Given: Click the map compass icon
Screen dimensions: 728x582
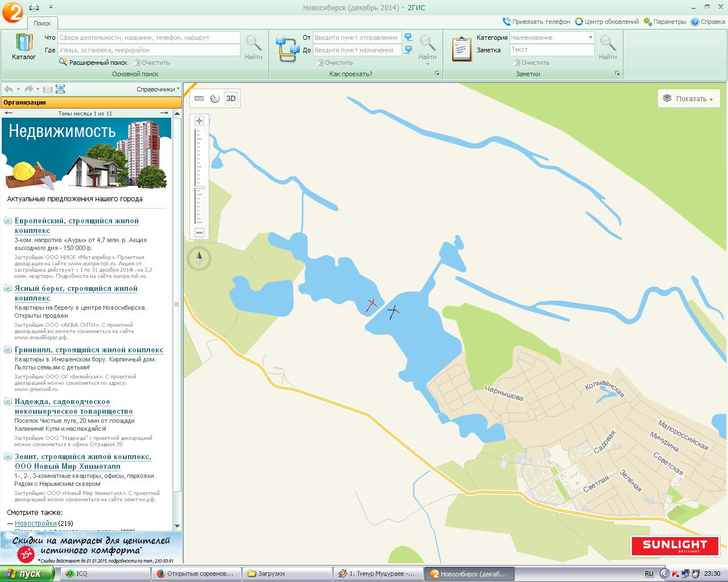Looking at the screenshot, I should tap(199, 259).
